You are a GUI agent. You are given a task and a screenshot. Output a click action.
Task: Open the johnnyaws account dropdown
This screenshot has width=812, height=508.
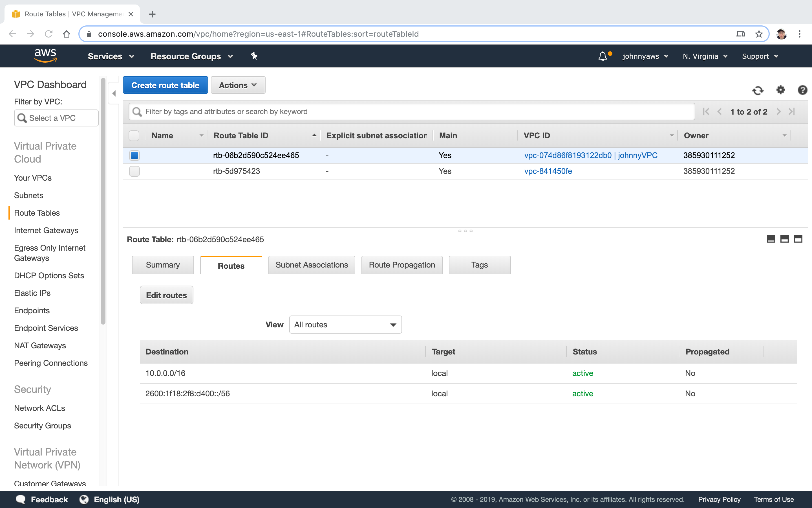[x=645, y=56]
